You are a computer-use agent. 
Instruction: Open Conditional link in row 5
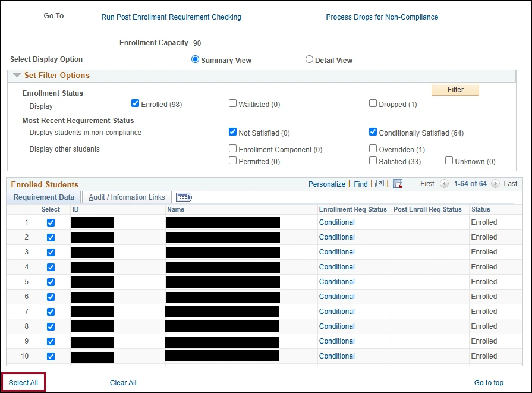coord(336,282)
